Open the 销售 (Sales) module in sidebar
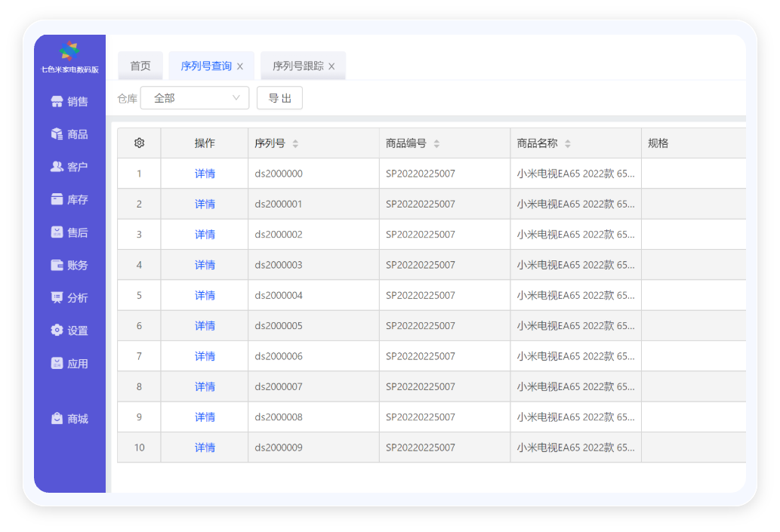 point(69,101)
